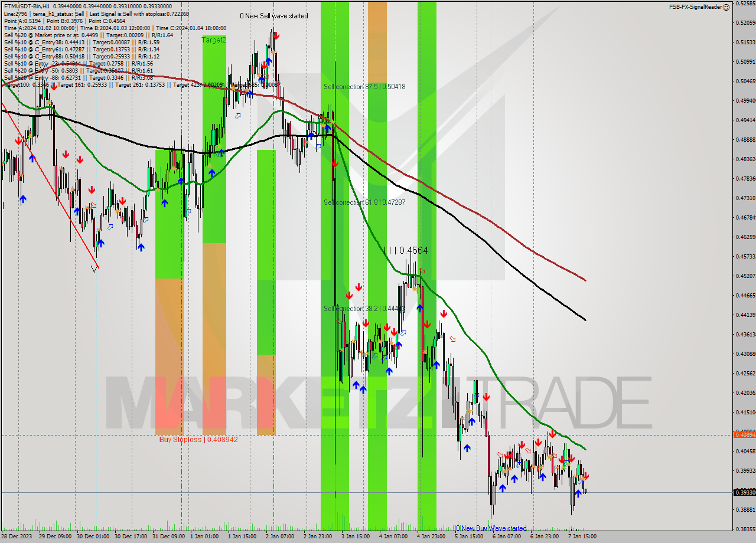Image resolution: width=756 pixels, height=543 pixels.
Task: Click the 0.47310 price axis label
Action: [745, 198]
